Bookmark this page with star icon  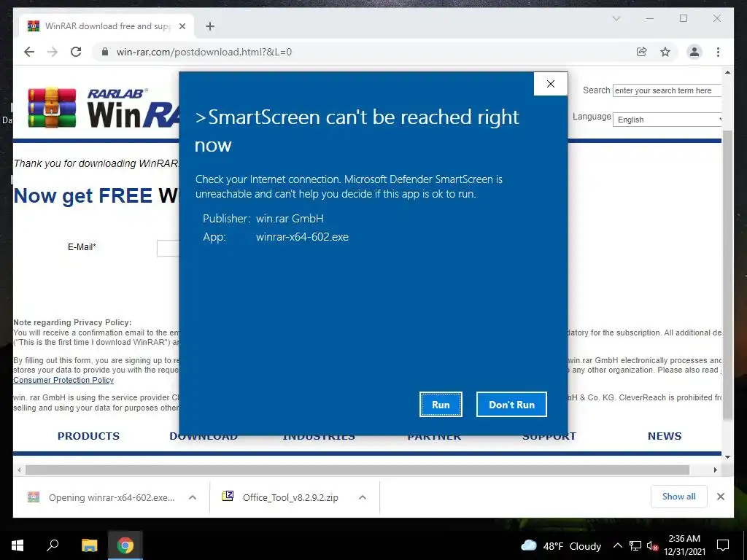665,52
